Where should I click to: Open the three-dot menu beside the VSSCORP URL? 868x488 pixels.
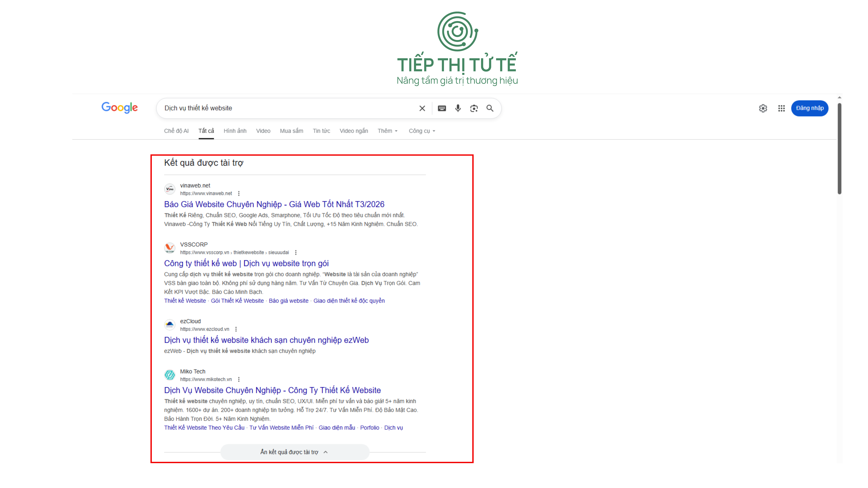tap(296, 252)
